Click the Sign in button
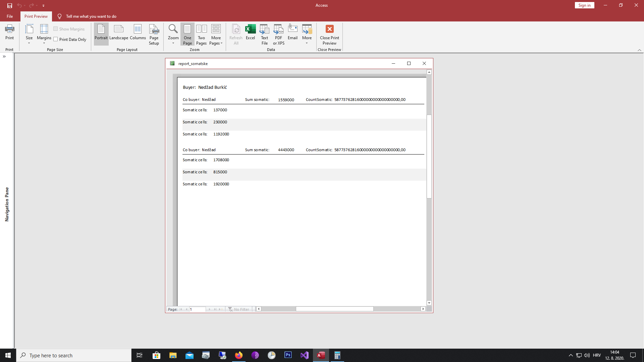The height and width of the screenshot is (362, 644). pyautogui.click(x=584, y=5)
